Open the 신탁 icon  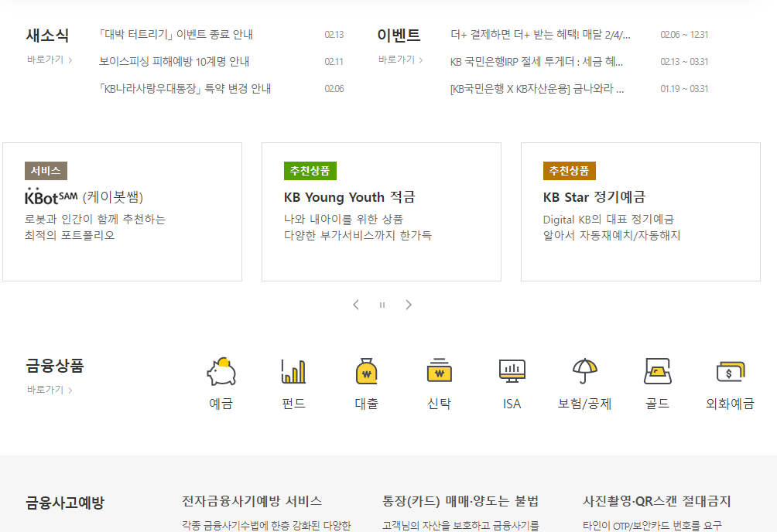tap(439, 370)
